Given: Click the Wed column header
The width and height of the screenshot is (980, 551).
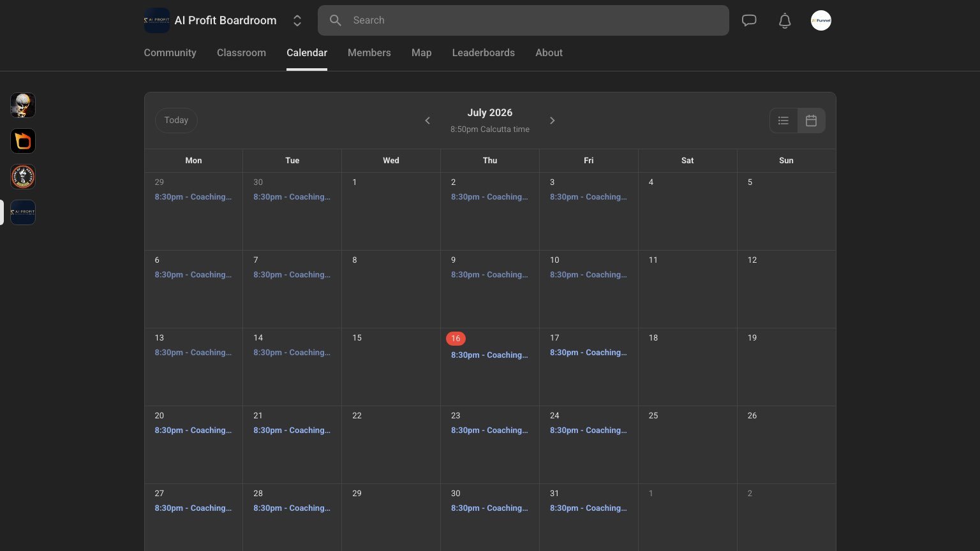Looking at the screenshot, I should [x=391, y=161].
